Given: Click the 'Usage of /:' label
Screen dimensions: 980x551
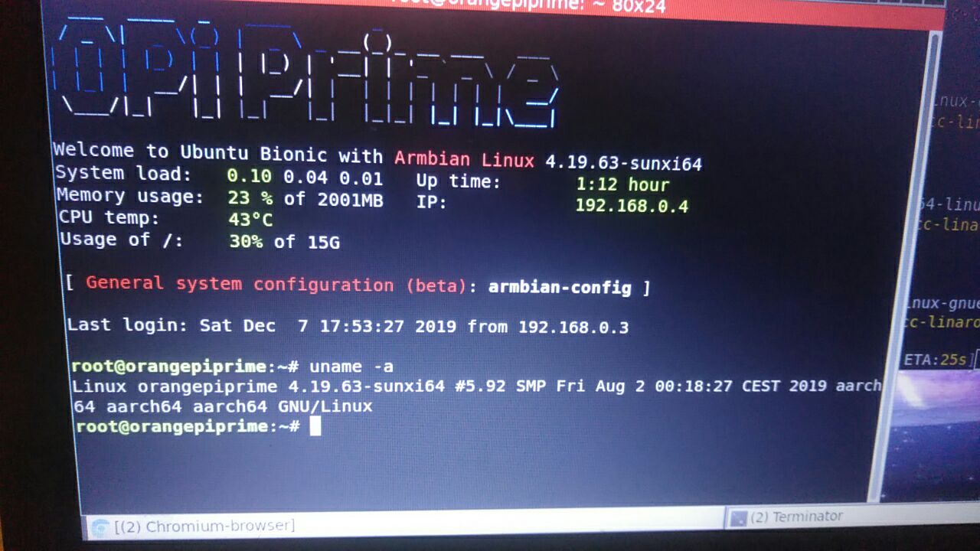Looking at the screenshot, I should 122,239.
